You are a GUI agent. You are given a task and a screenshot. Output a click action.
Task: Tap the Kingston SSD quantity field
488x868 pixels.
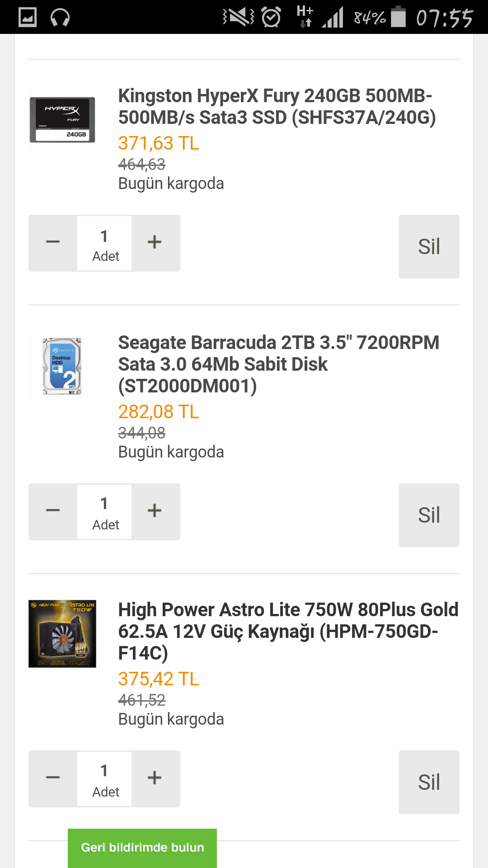pyautogui.click(x=104, y=243)
